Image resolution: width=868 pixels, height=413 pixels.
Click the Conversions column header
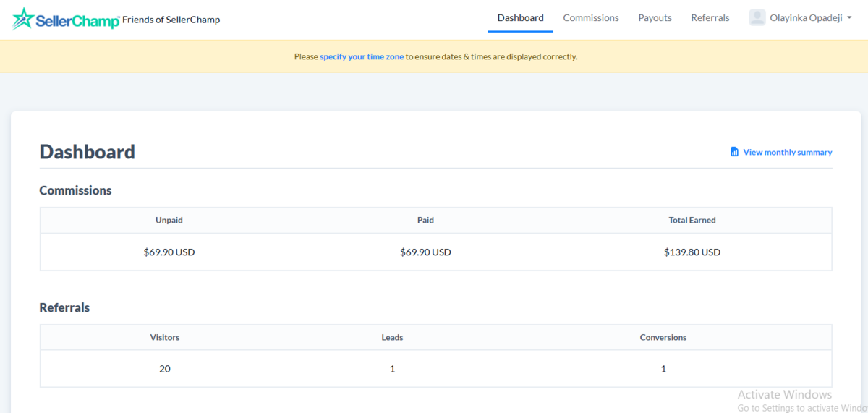point(663,337)
